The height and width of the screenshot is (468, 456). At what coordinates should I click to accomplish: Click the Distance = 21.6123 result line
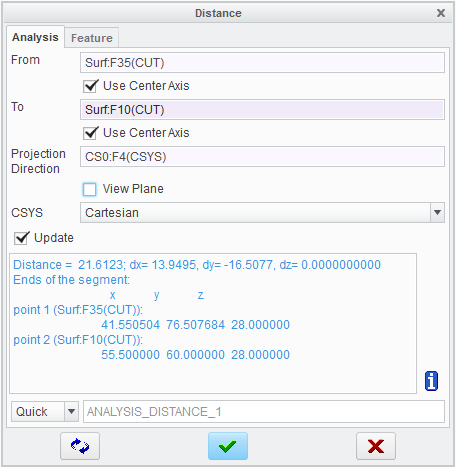click(x=197, y=265)
